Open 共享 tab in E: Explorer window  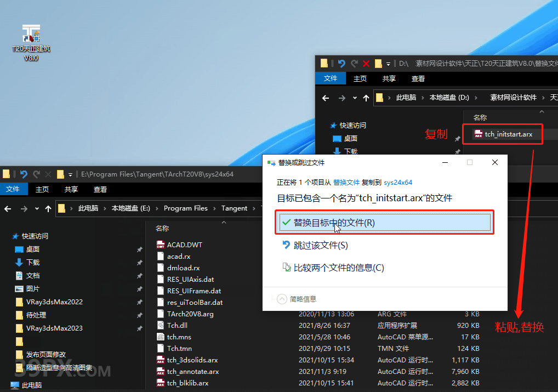[x=71, y=189]
